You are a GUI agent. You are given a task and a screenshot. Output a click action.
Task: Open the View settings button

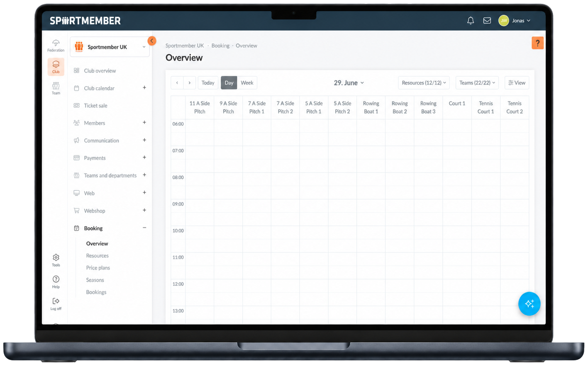tap(517, 82)
